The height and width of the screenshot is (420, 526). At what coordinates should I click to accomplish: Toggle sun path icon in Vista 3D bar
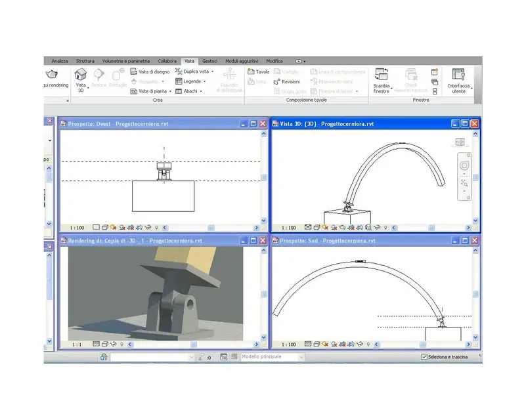(325, 227)
